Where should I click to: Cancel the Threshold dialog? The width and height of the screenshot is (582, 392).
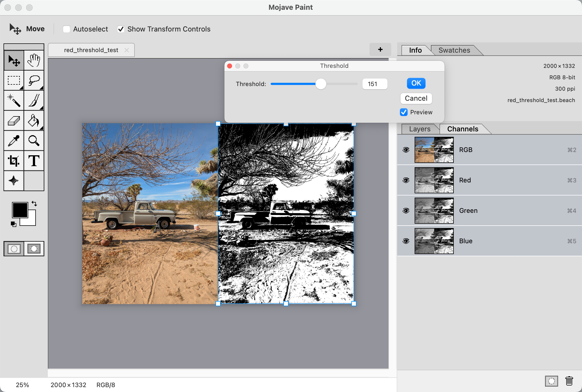(x=416, y=98)
